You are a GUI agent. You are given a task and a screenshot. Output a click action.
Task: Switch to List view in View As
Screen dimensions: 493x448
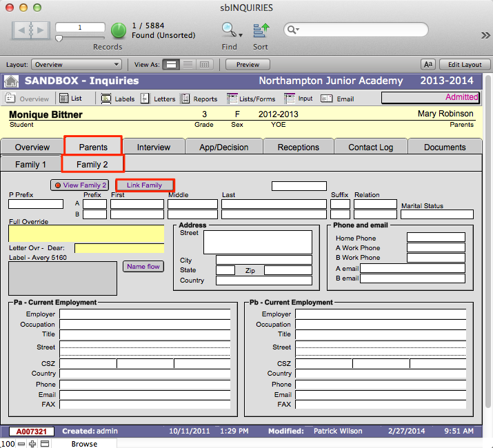point(188,64)
